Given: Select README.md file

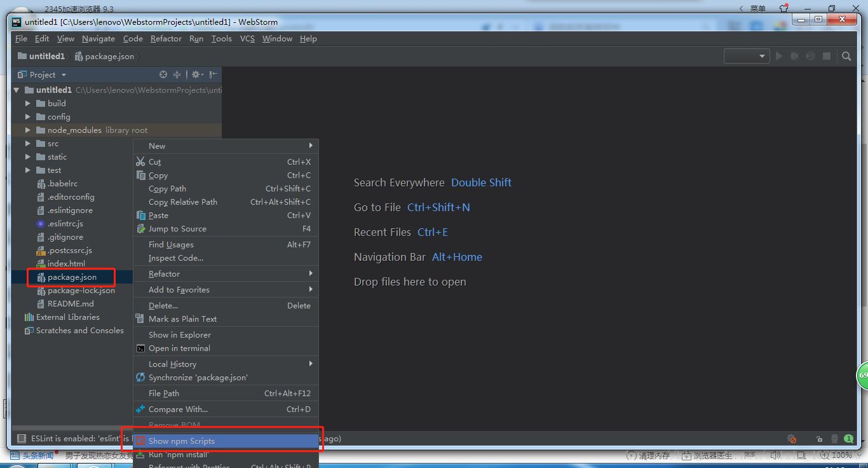Looking at the screenshot, I should coord(71,304).
